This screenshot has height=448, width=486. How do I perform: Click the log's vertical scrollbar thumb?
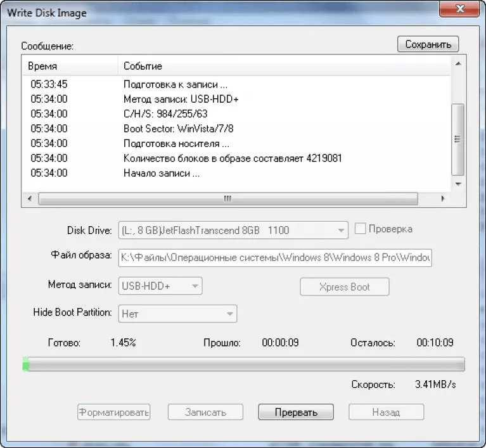[457, 139]
